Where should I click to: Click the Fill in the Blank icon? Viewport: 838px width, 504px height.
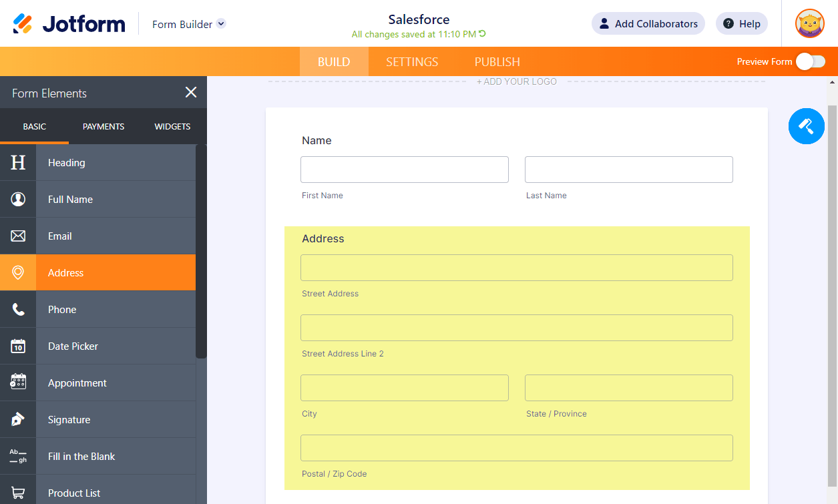click(x=18, y=456)
